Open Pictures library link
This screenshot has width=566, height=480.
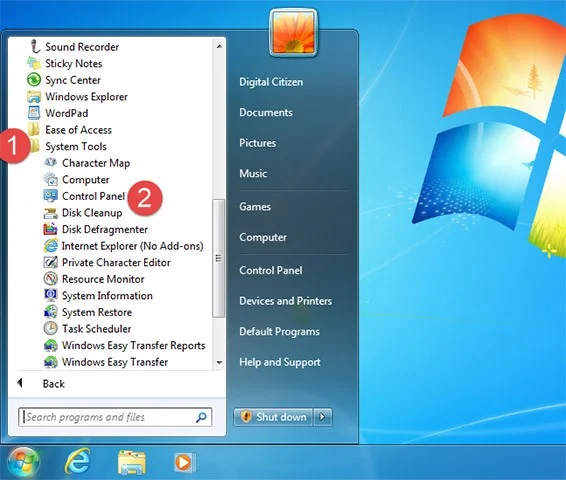pos(257,143)
